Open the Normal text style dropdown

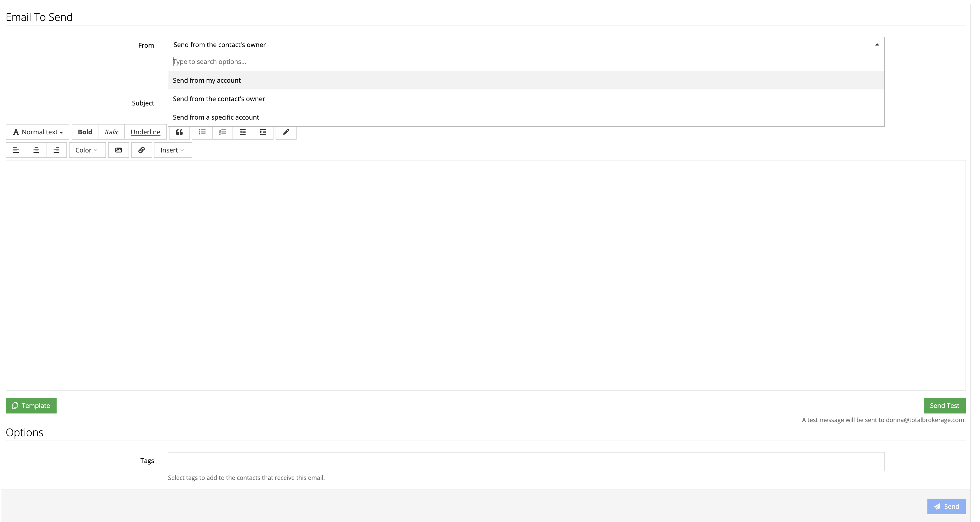pyautogui.click(x=38, y=132)
